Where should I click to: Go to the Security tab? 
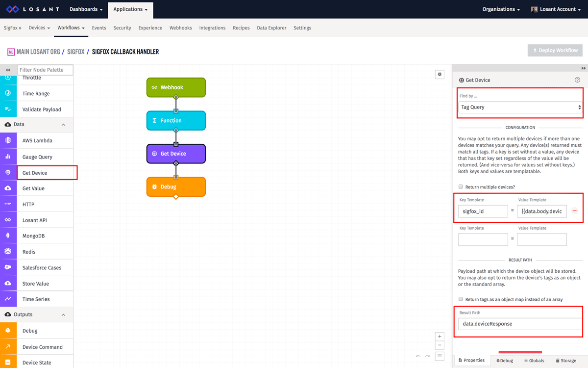122,28
